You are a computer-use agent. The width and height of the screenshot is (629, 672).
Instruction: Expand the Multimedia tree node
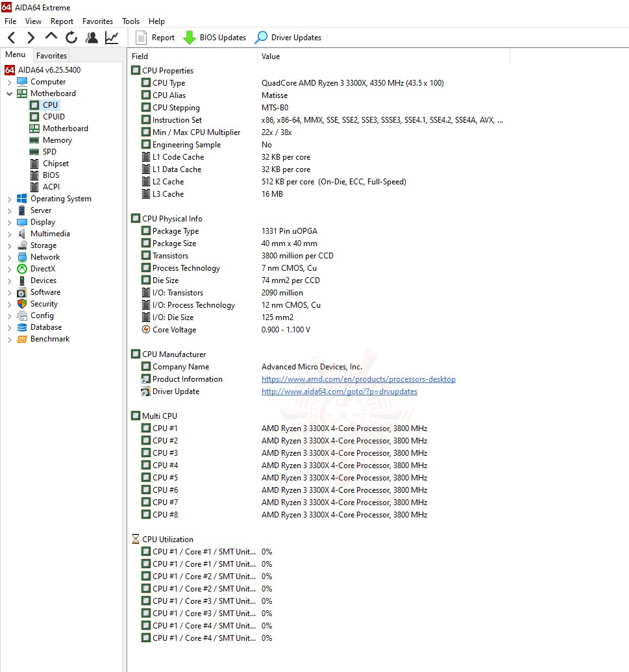10,234
